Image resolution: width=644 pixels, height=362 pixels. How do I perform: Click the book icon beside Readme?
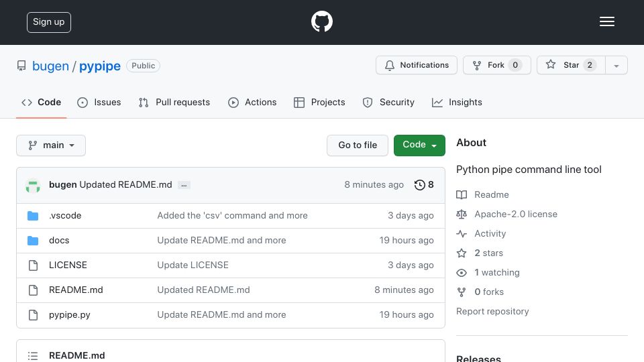tap(462, 194)
